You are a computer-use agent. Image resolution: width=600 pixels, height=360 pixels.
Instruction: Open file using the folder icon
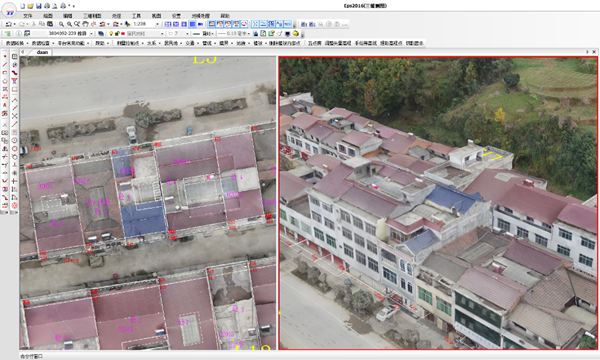30,6
